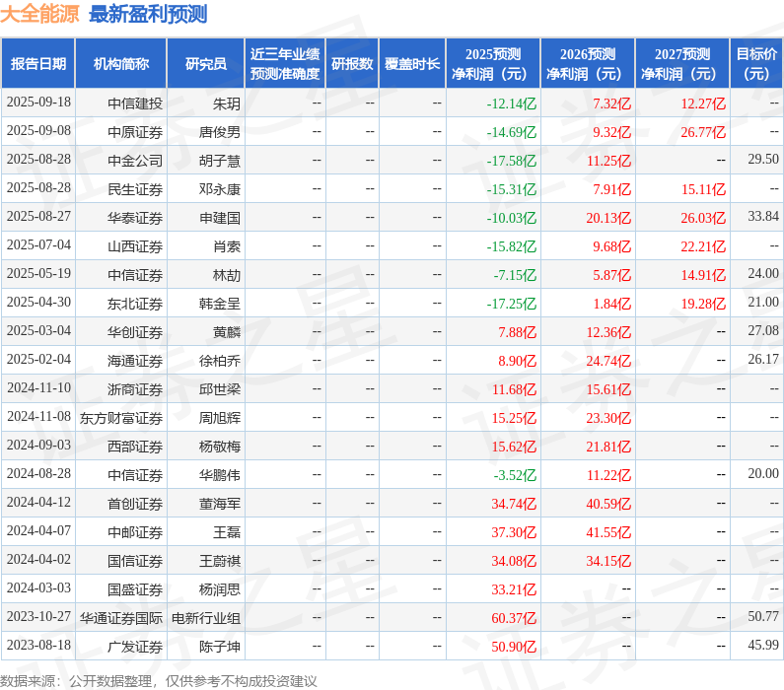The width and height of the screenshot is (784, 690).
Task: Click institution 华创证券
Action: click(135, 332)
